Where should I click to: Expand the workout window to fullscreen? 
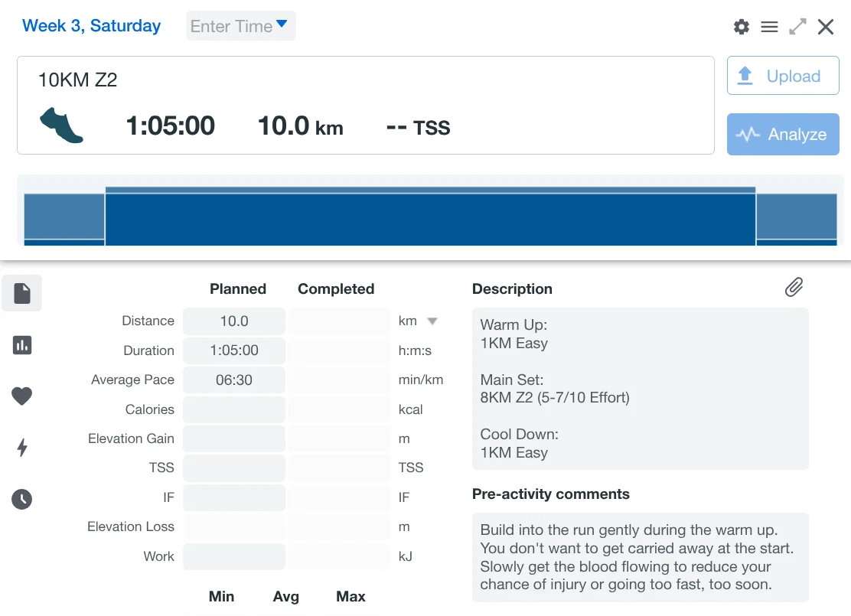[x=797, y=27]
